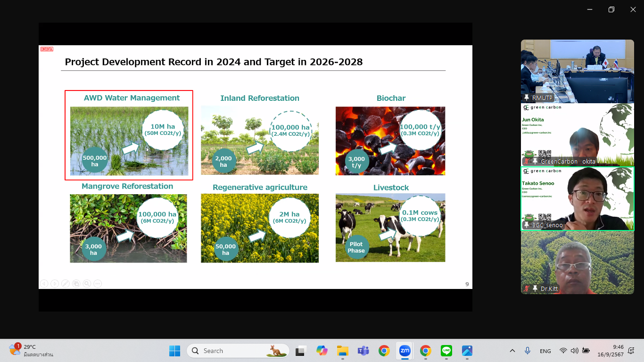This screenshot has height=362, width=644.
Task: Launch Copilot from the taskbar
Action: point(322,351)
